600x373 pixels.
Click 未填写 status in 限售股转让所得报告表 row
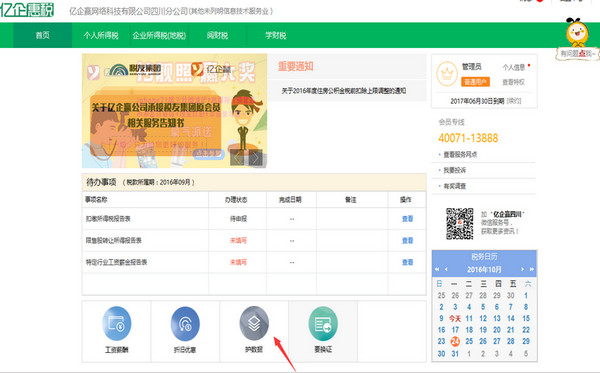coord(238,241)
